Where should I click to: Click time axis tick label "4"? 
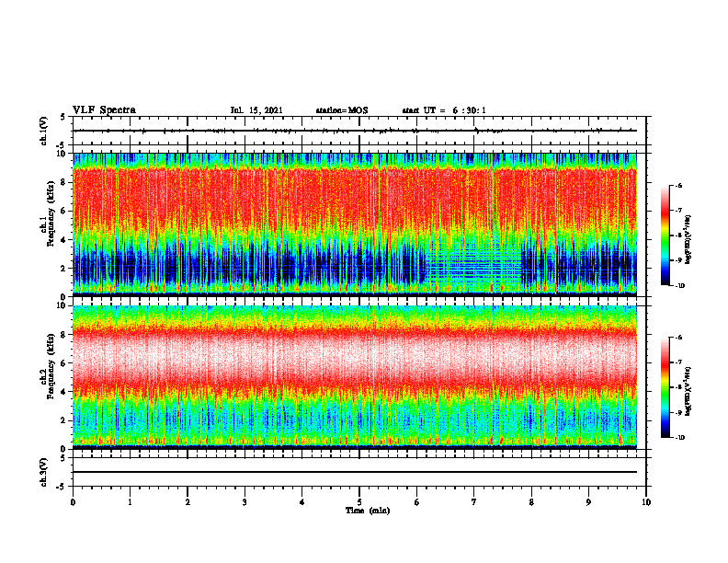[302, 502]
